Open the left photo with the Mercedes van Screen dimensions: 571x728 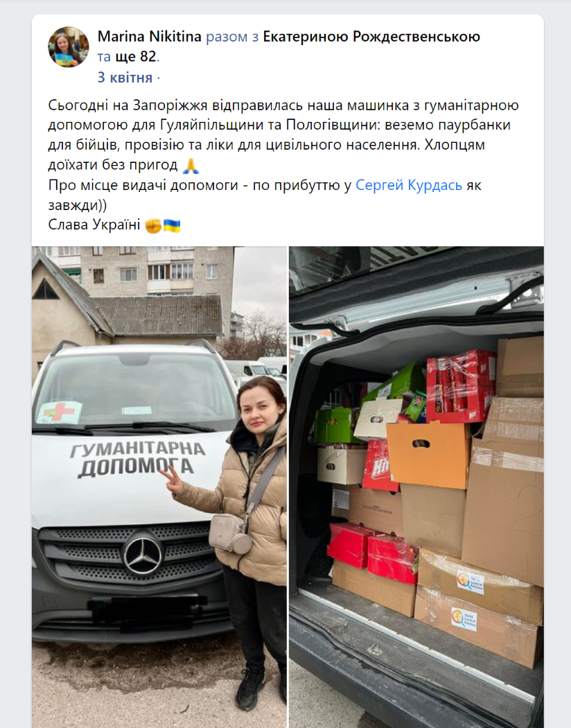159,487
